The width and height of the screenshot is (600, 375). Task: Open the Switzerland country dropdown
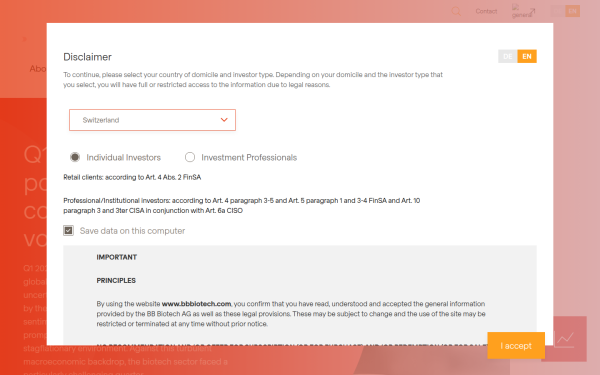tap(152, 120)
